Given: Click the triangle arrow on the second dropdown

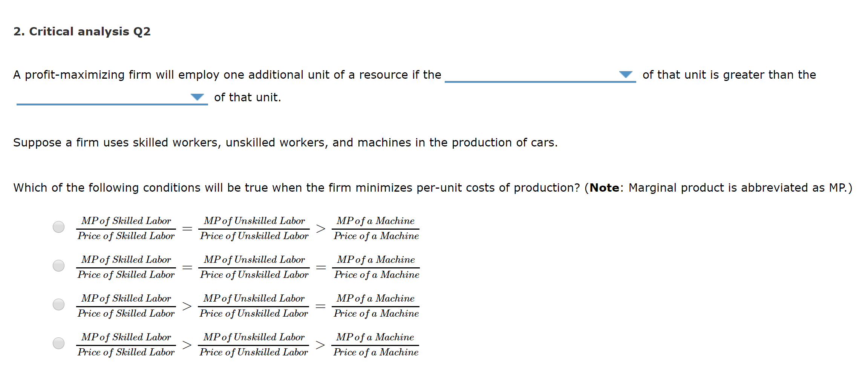Looking at the screenshot, I should click(x=197, y=97).
